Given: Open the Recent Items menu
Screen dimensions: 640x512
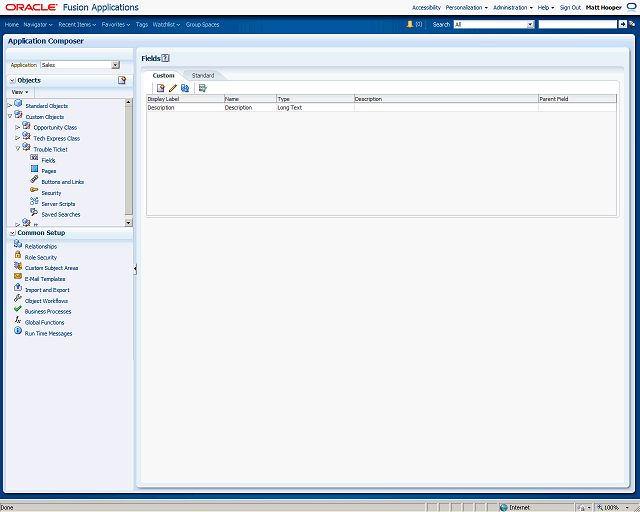Looking at the screenshot, I should point(77,24).
